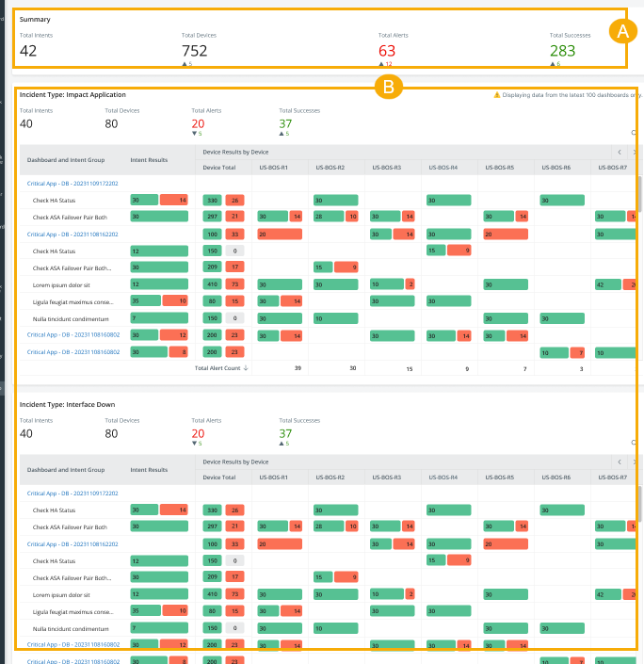Click left chevron in Impact Application device header

(620, 152)
